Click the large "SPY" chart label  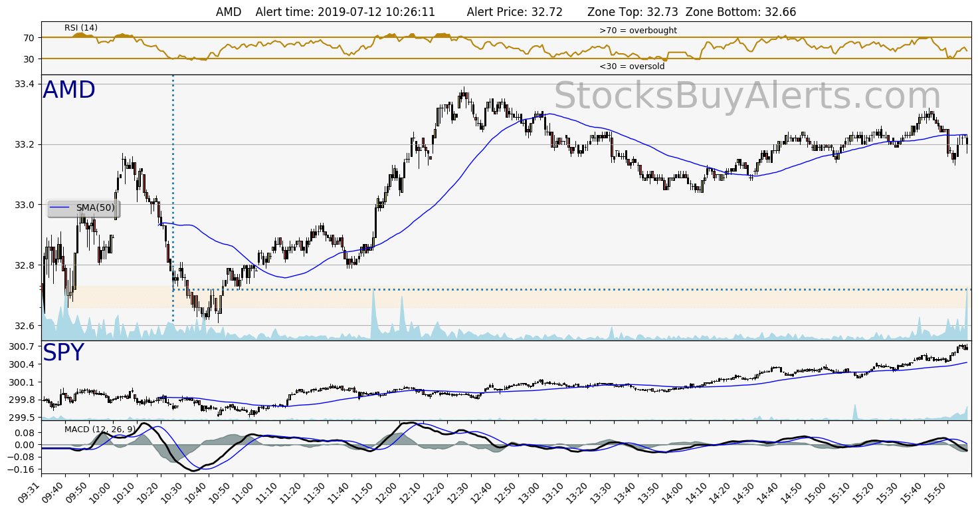64,352
